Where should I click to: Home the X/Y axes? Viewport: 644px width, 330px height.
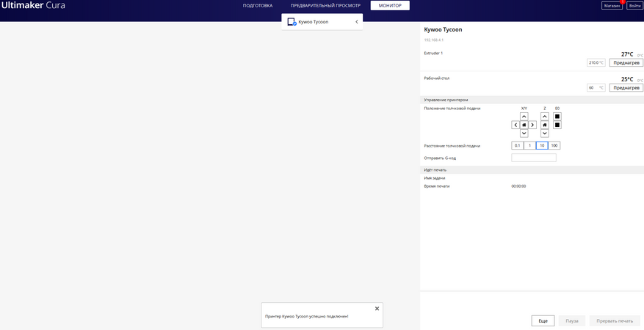coord(524,125)
